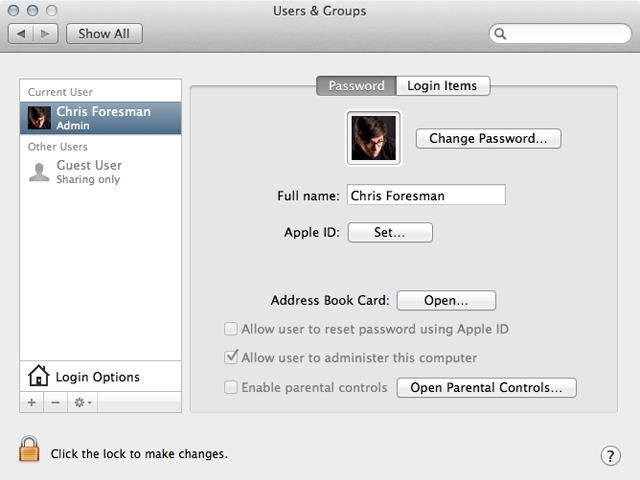Click the Full name text field
Screen dimensions: 640x480
tap(426, 195)
